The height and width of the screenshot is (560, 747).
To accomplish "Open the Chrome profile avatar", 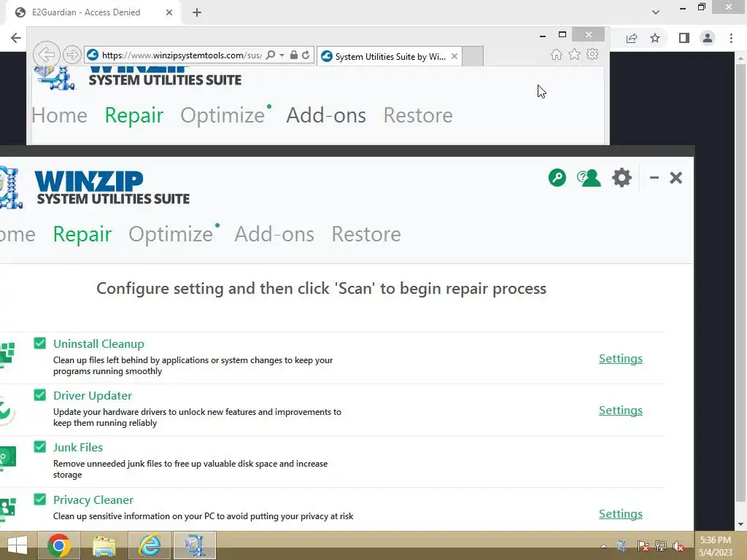I will click(708, 38).
